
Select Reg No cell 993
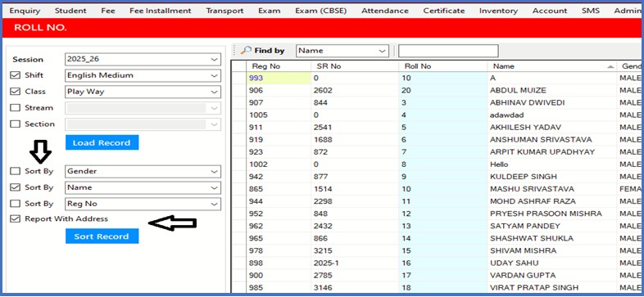(279, 78)
